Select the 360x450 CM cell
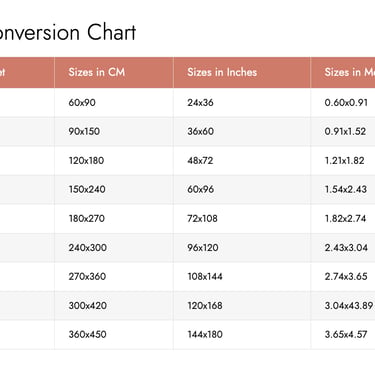This screenshot has height=366, width=375. [x=114, y=335]
